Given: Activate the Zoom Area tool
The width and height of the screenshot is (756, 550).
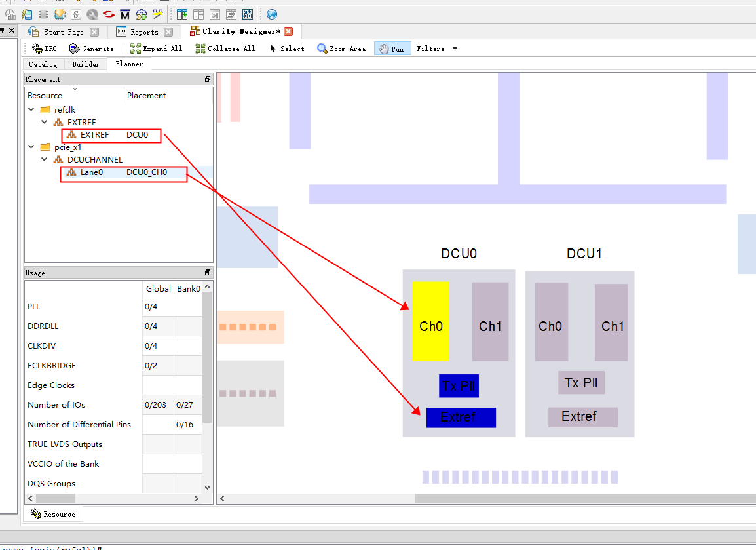Looking at the screenshot, I should [x=341, y=49].
